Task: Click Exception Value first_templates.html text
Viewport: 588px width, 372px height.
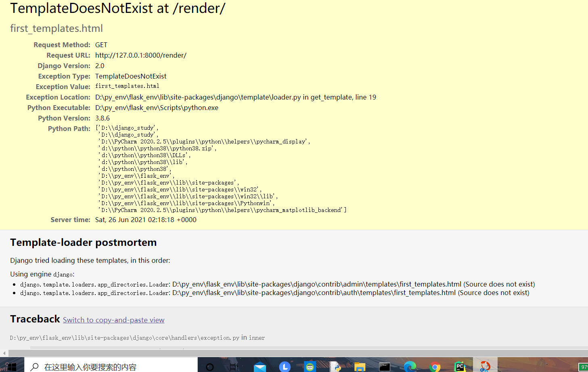Action: coord(127,86)
